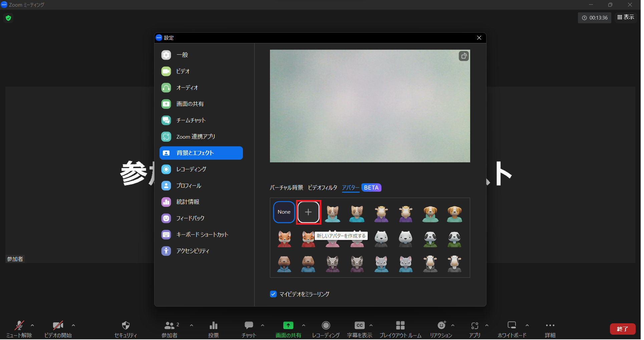Switch to the バーチャル背景 tab
644x340 pixels.
coord(286,188)
